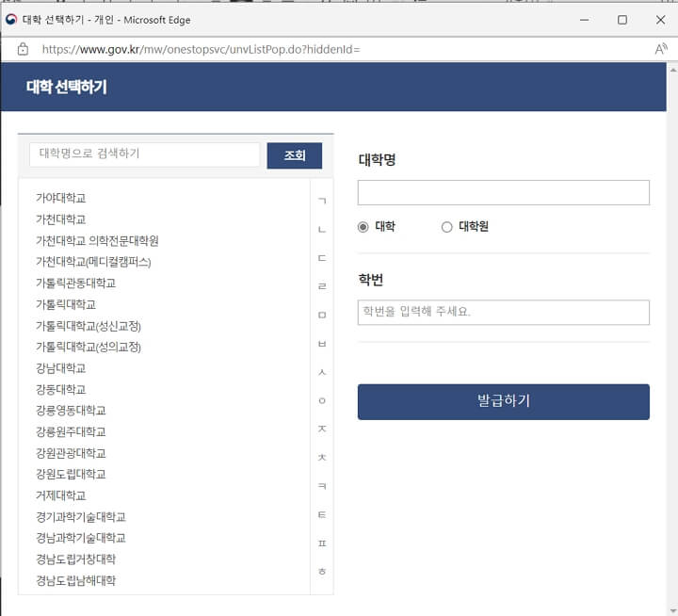Click the 대학명 text input field

[x=503, y=192]
